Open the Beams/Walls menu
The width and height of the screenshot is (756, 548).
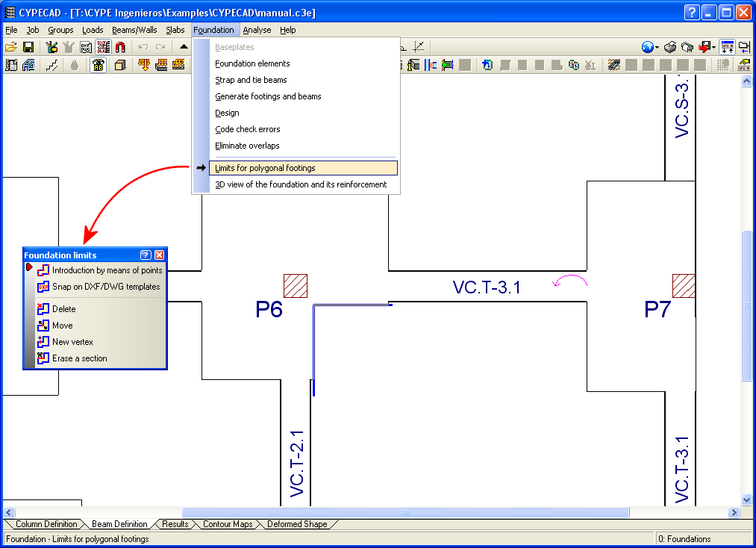coord(134,30)
